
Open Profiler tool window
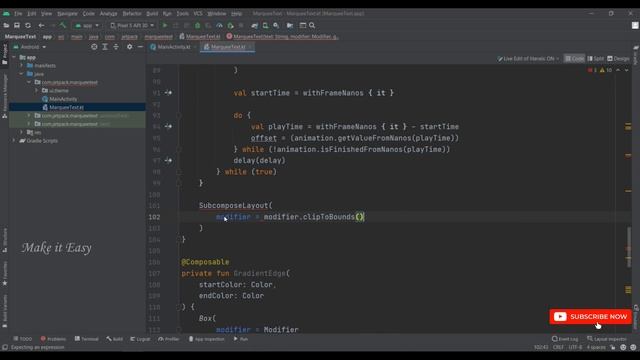coord(169,339)
